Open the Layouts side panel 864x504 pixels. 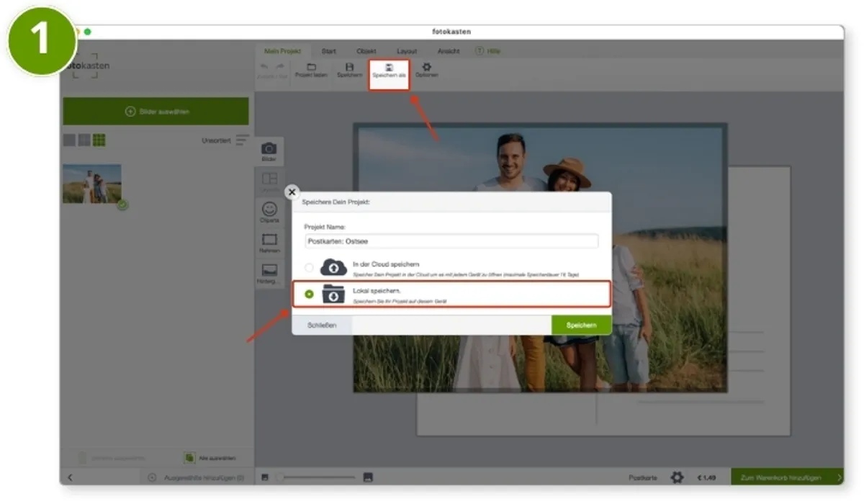[x=269, y=181]
